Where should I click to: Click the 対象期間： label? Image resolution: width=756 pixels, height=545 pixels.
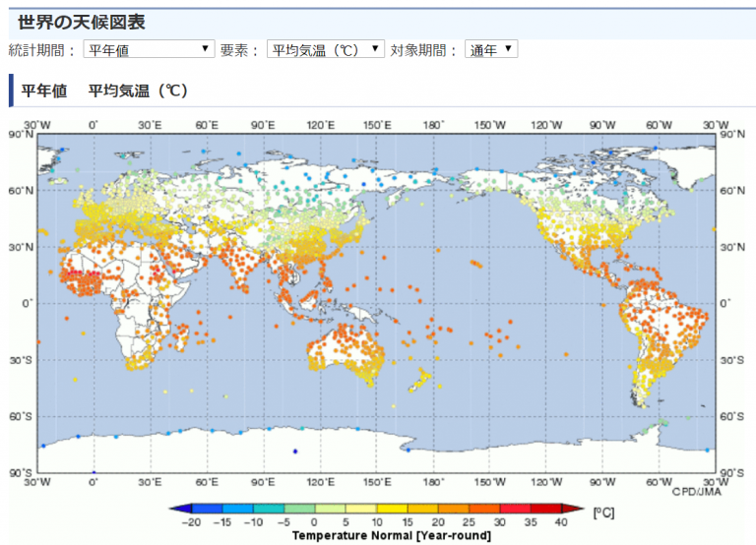(x=423, y=49)
